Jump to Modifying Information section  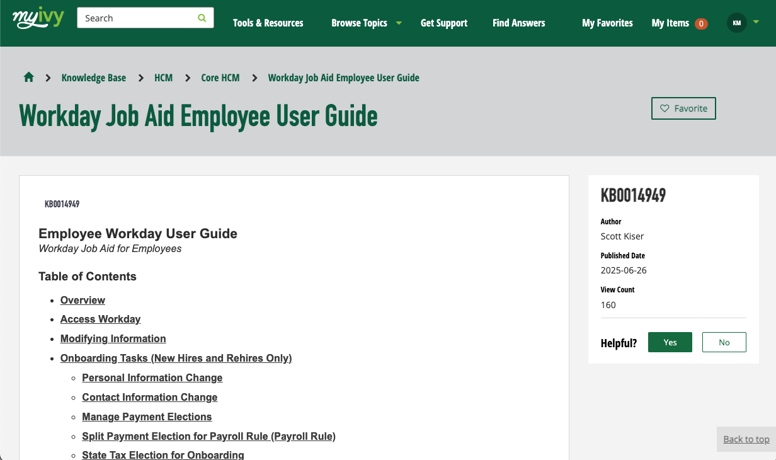[113, 339]
